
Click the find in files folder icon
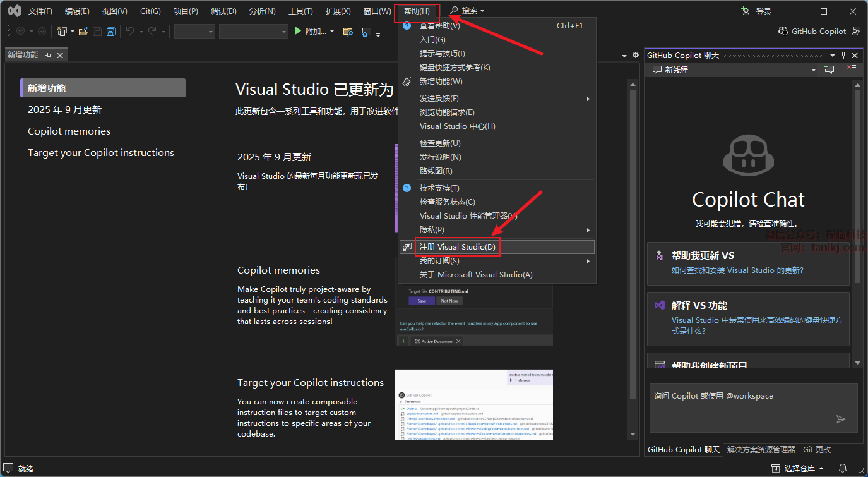pos(348,32)
